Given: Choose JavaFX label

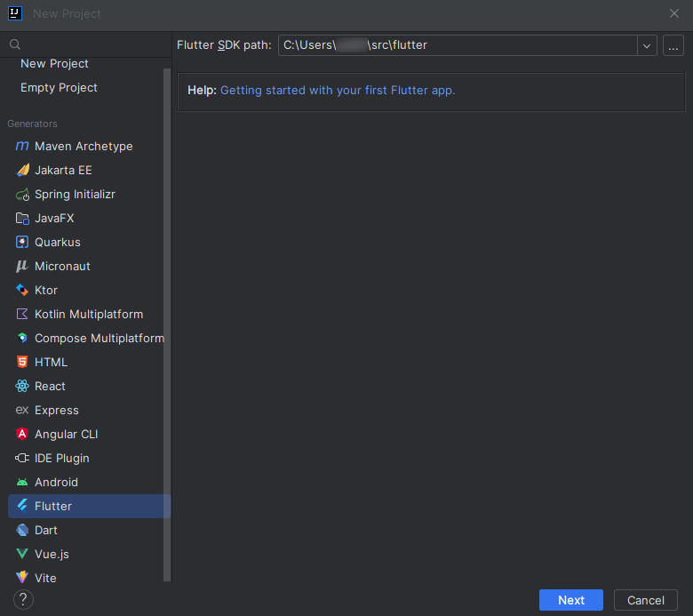Looking at the screenshot, I should click(x=54, y=218).
